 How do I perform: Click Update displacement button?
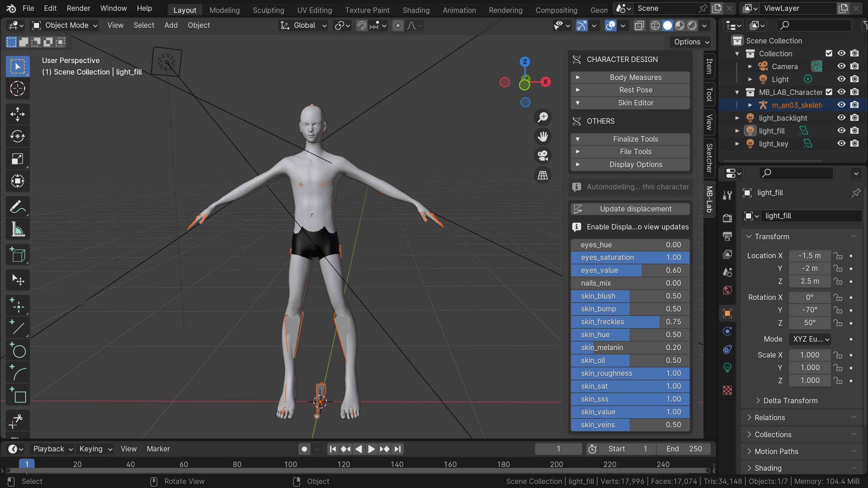point(630,209)
